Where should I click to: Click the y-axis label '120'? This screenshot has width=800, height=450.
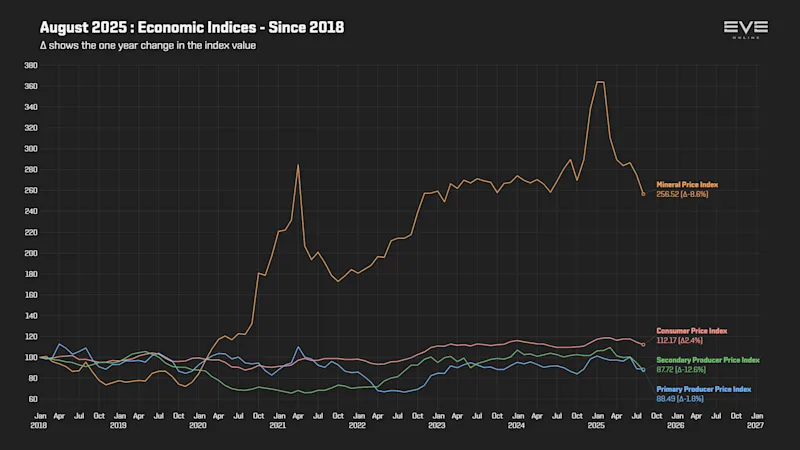[31, 337]
